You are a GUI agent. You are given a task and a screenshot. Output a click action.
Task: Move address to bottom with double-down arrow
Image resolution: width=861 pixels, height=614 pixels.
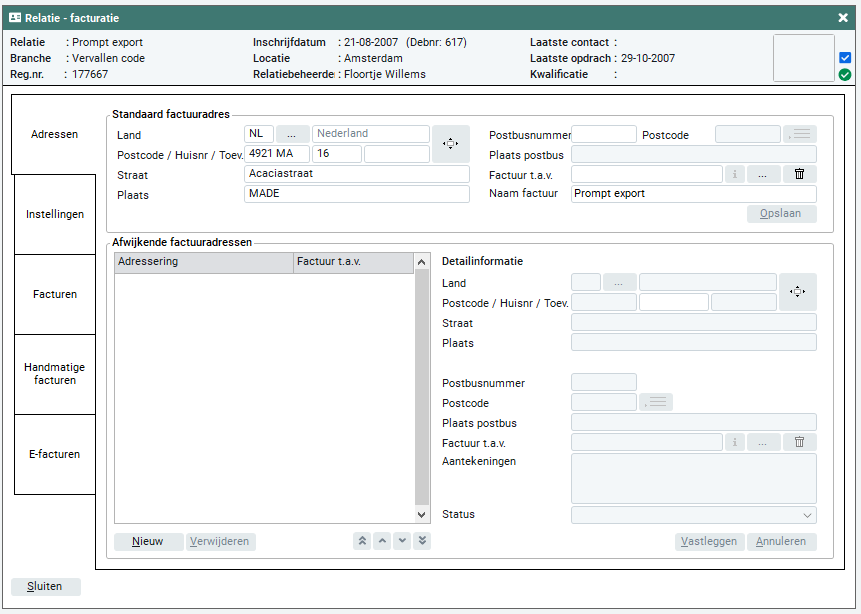(422, 541)
